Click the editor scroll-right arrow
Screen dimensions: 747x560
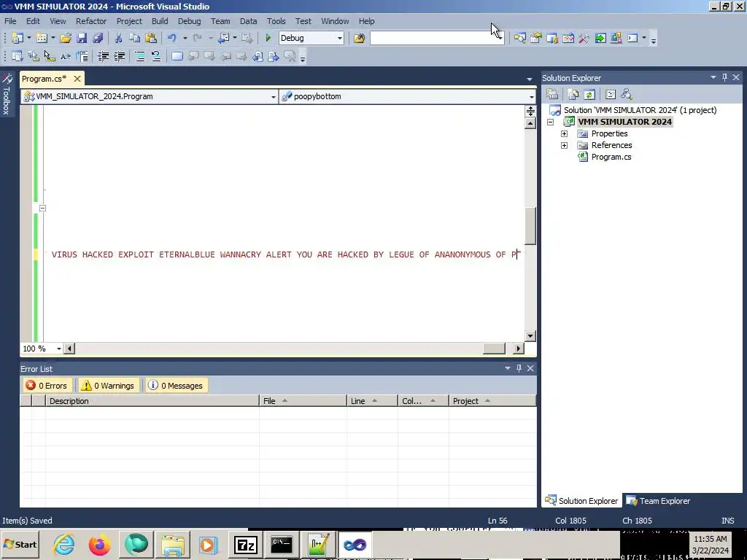(x=518, y=349)
